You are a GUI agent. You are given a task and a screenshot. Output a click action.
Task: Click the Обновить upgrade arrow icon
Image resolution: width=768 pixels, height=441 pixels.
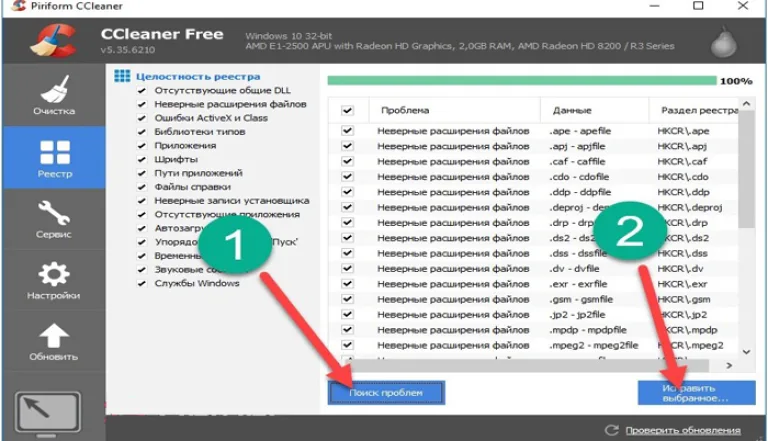click(x=54, y=336)
